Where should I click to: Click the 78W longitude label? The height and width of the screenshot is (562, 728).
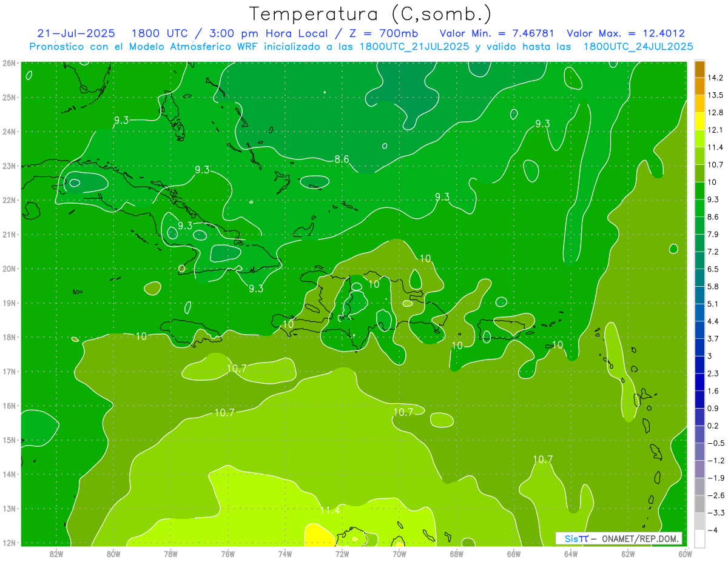(x=170, y=554)
